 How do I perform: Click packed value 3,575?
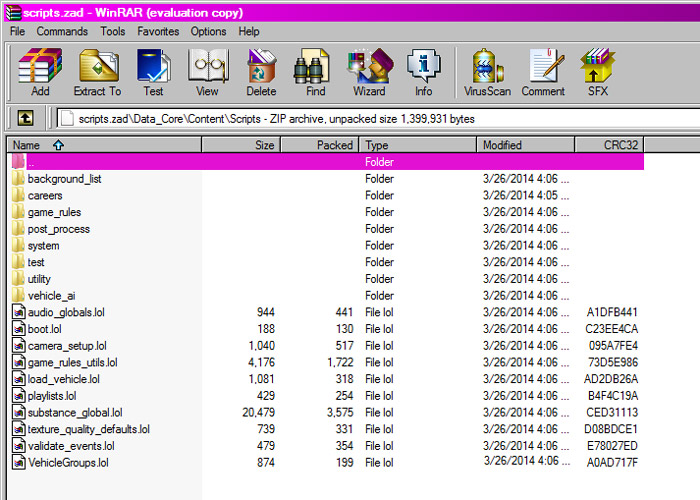tap(340, 412)
